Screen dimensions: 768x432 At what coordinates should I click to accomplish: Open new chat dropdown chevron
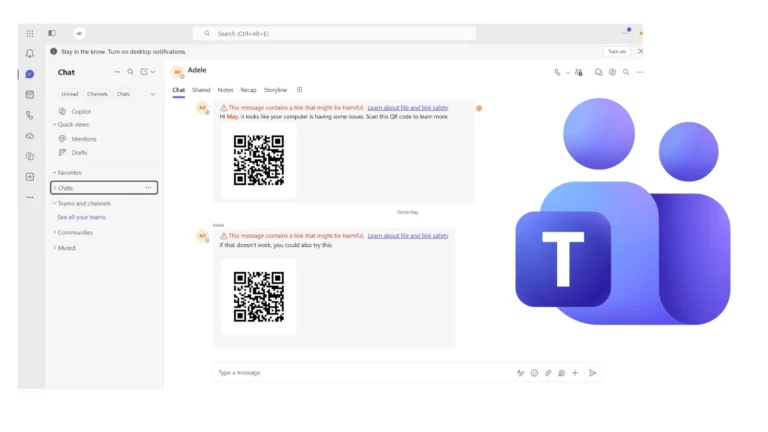click(153, 72)
